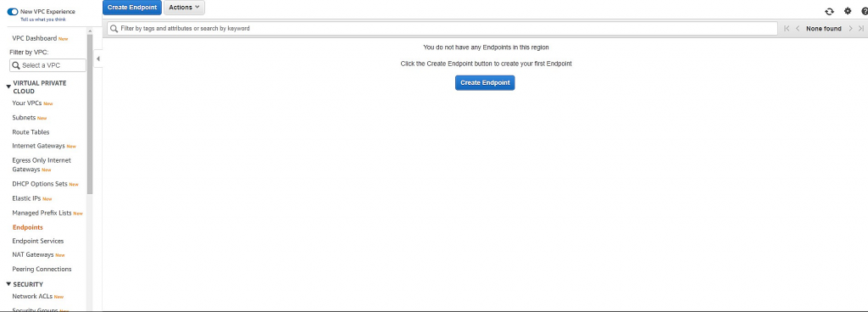Focus the filter by tags search field
This screenshot has width=868, height=312.
coord(442,28)
